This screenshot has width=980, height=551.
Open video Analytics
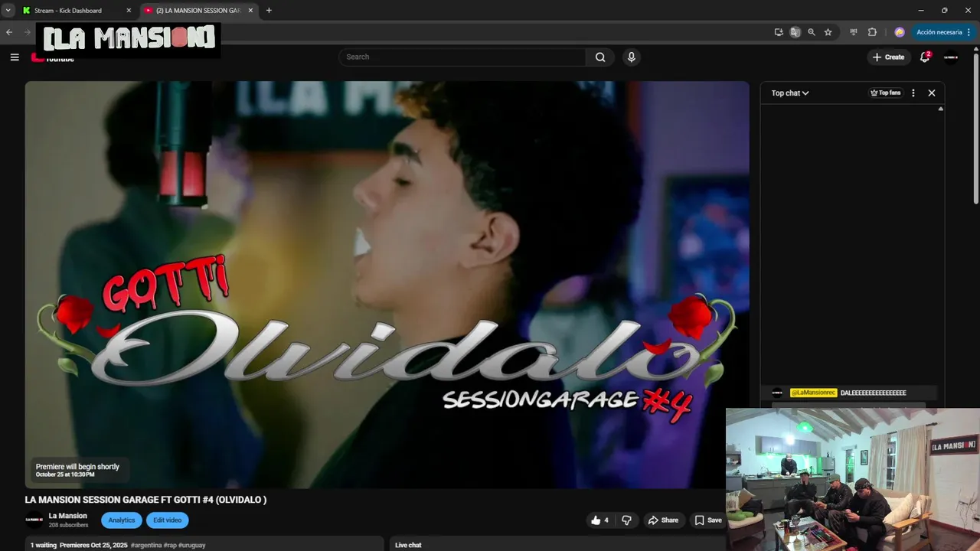pyautogui.click(x=122, y=520)
